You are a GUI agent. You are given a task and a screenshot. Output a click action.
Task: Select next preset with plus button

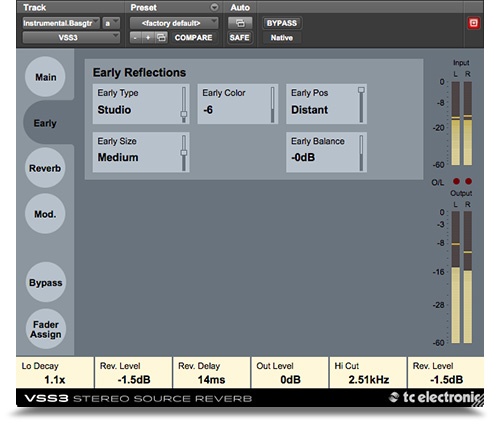click(148, 37)
